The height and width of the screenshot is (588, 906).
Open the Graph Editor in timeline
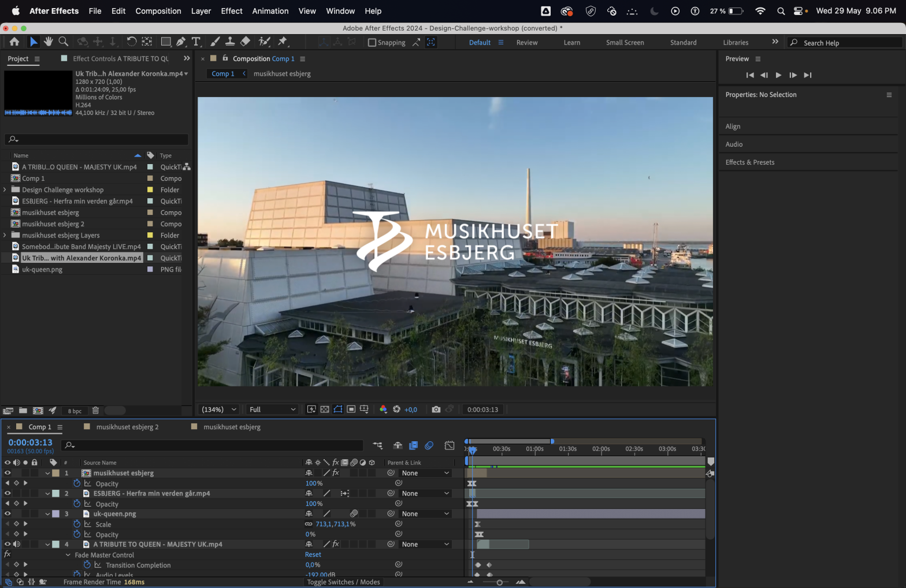click(450, 445)
